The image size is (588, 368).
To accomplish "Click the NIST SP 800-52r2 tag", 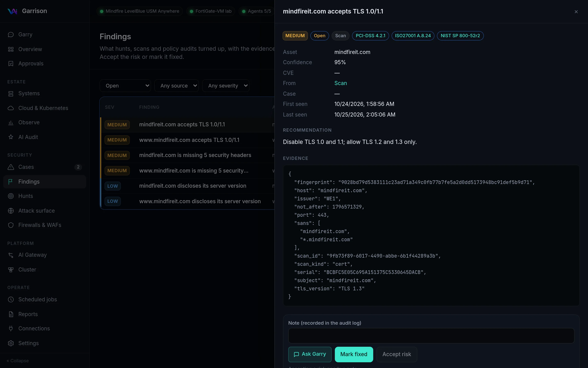I will pyautogui.click(x=460, y=36).
